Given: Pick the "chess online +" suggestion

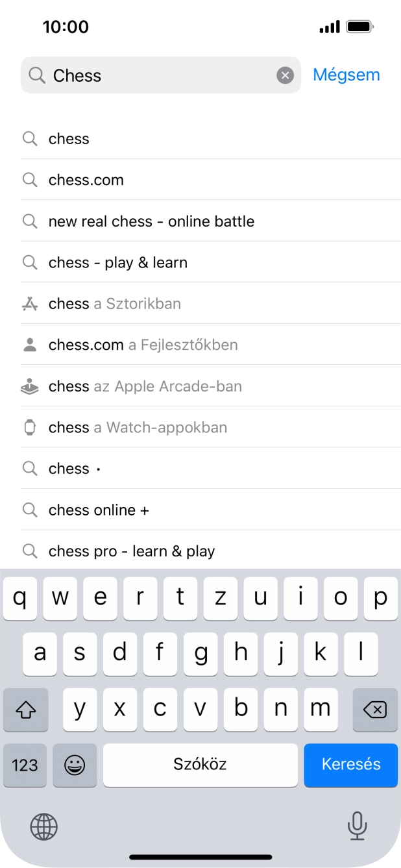Looking at the screenshot, I should [99, 510].
